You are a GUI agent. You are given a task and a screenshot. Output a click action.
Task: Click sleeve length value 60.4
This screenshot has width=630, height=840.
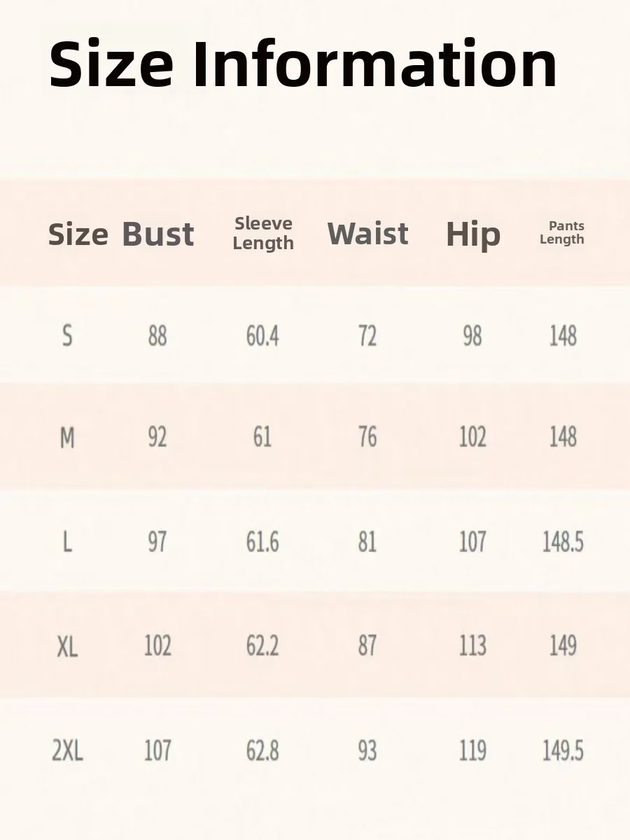pos(262,337)
